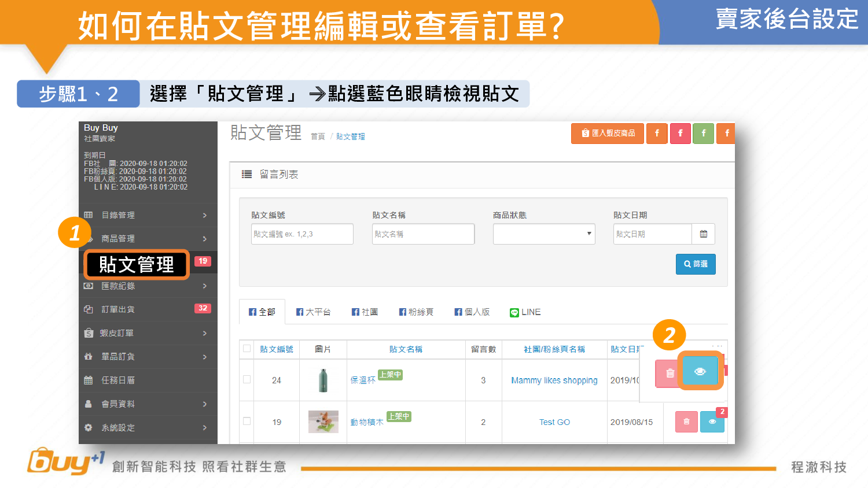Switch to the LINE tab
Viewport: 868px width, 488px height.
(525, 312)
